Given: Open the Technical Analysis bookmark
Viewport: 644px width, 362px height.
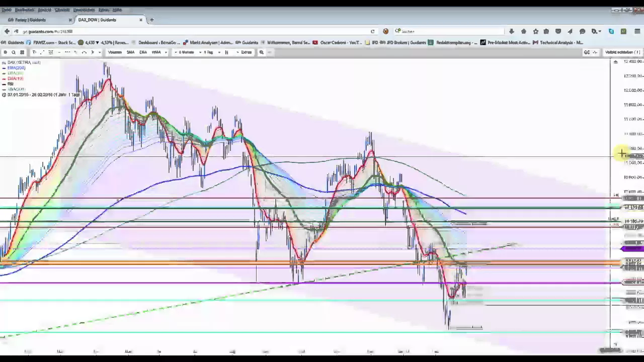Looking at the screenshot, I should coord(557,43).
